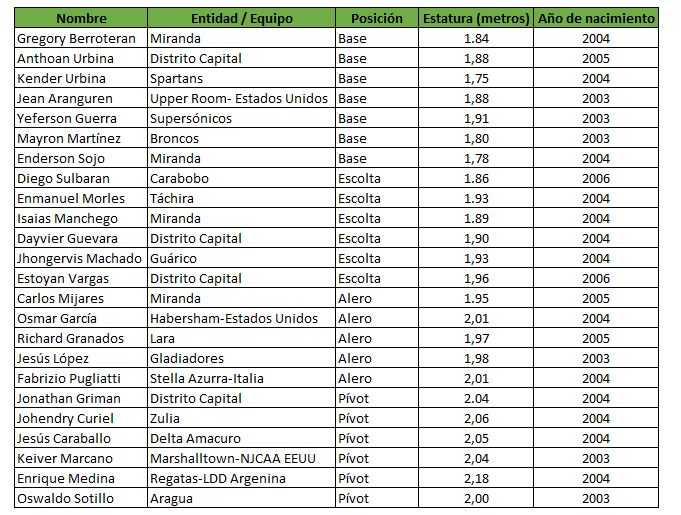The image size is (681, 515).
Task: Click the Yeferson Guerra name cell
Action: (x=81, y=118)
